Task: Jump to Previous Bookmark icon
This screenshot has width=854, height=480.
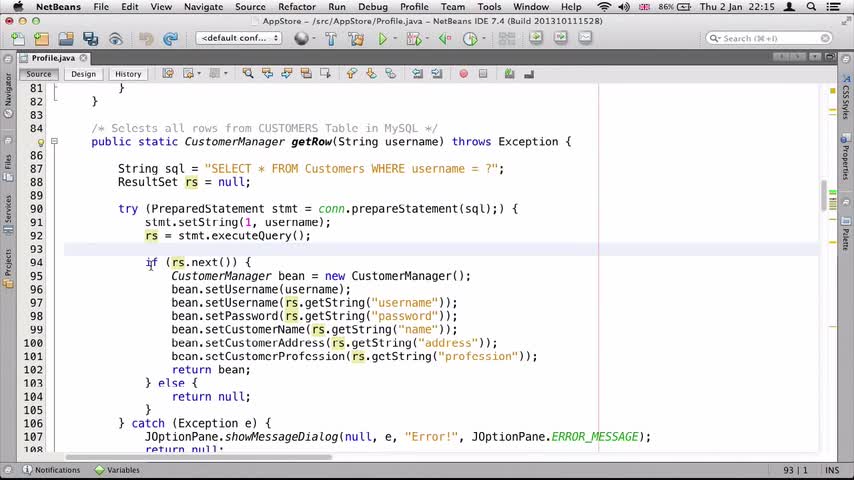Action: coord(351,74)
